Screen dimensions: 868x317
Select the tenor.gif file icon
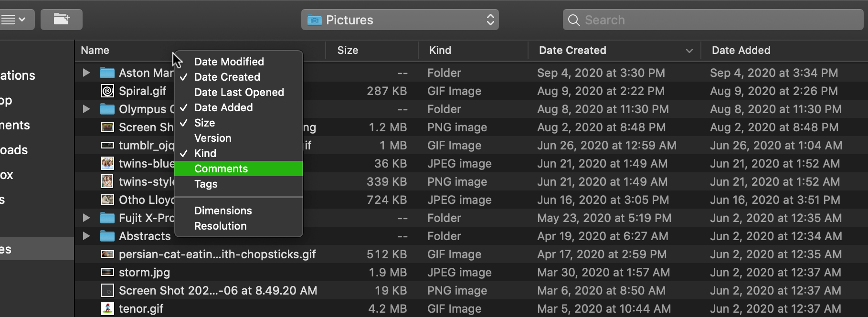107,308
